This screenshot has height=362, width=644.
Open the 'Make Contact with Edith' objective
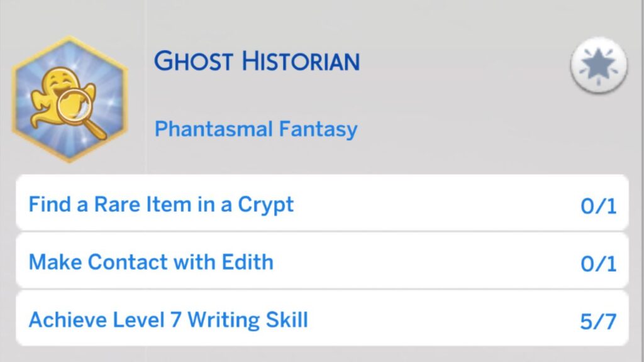pyautogui.click(x=151, y=261)
